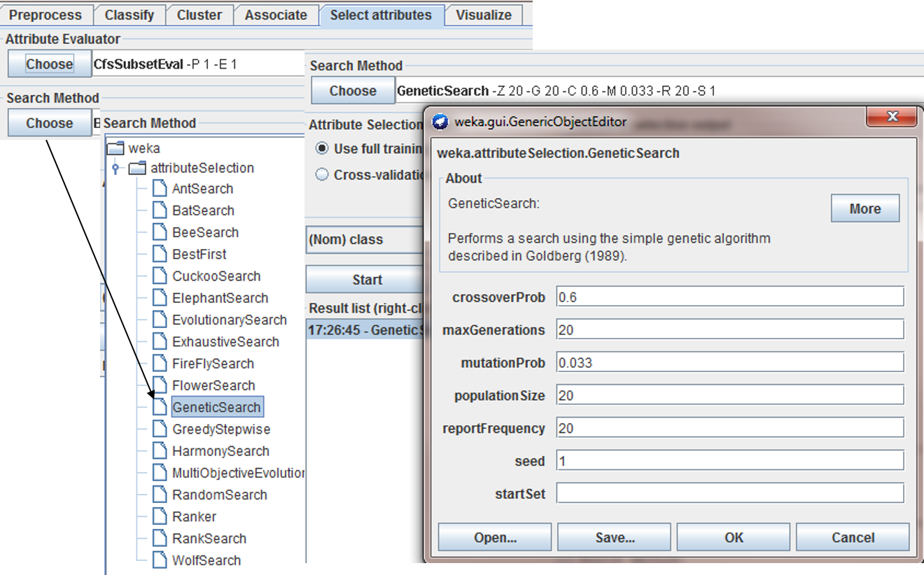Viewport: 924px width, 575px height.
Task: Click the mutationProb input field
Action: coord(730,362)
